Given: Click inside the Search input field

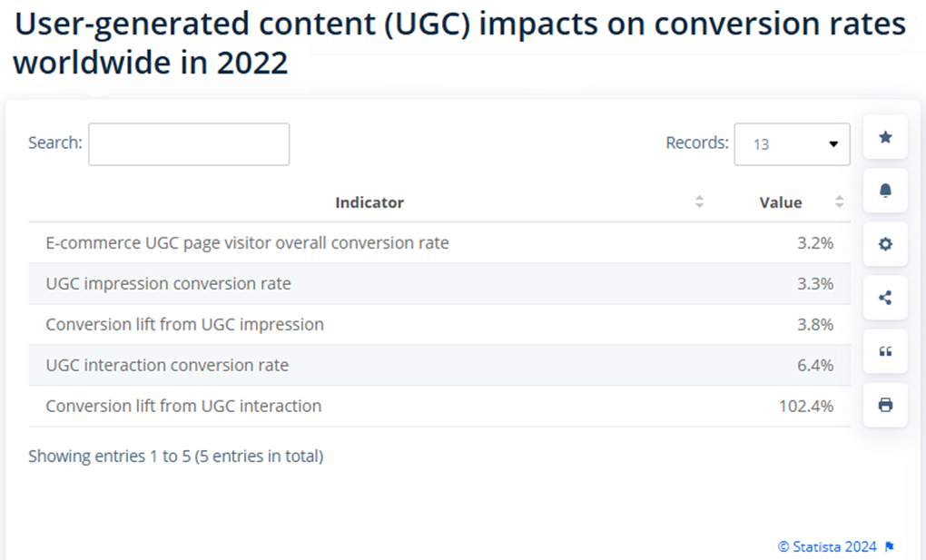Looking at the screenshot, I should (189, 144).
